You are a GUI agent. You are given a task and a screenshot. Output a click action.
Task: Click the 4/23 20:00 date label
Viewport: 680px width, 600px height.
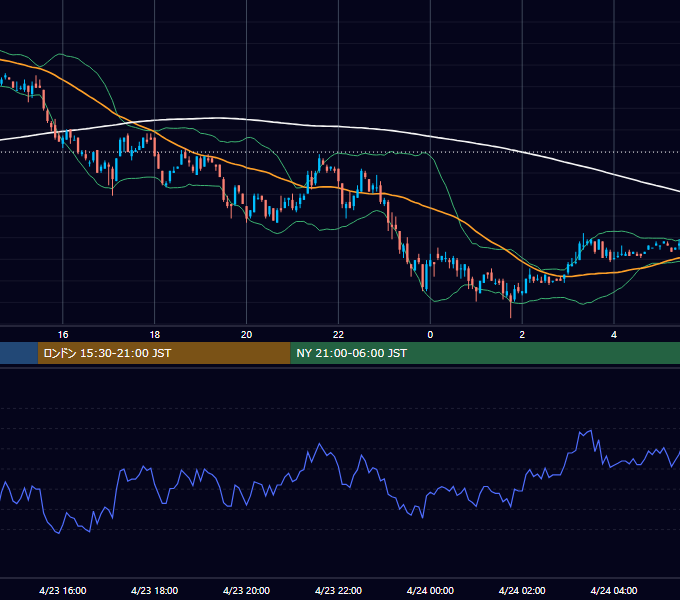coord(246,590)
